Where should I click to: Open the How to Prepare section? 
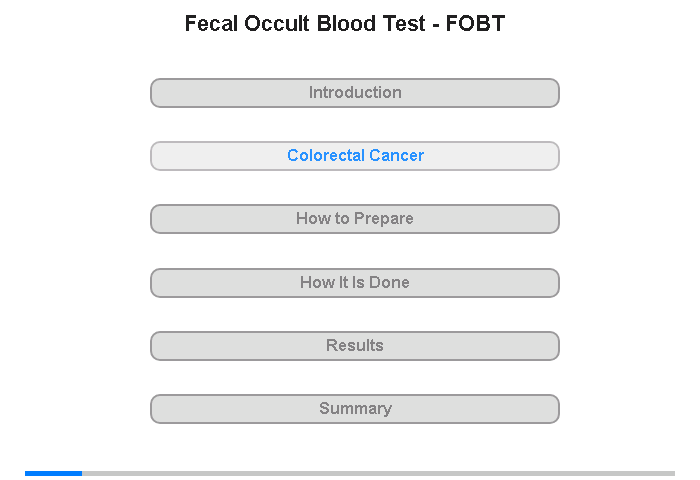pyautogui.click(x=355, y=219)
